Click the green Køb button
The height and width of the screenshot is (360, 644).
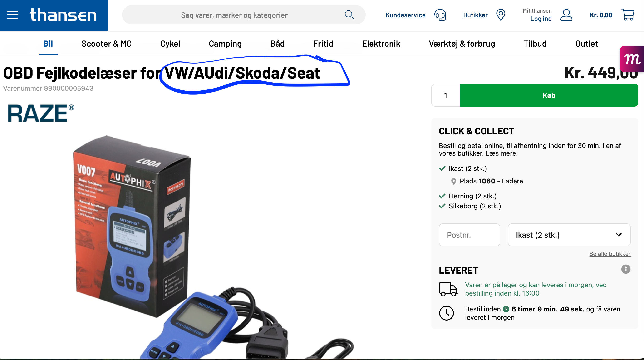(549, 95)
